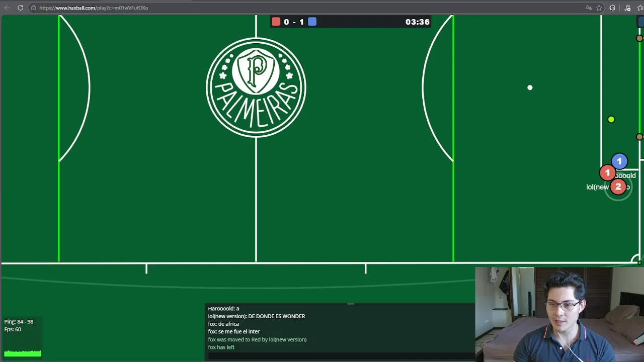
Task: Click the yellow-green disc on the field
Action: 611,119
